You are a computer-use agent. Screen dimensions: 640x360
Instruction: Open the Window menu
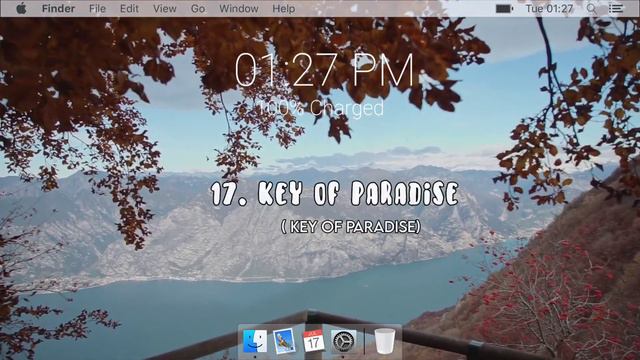point(238,9)
